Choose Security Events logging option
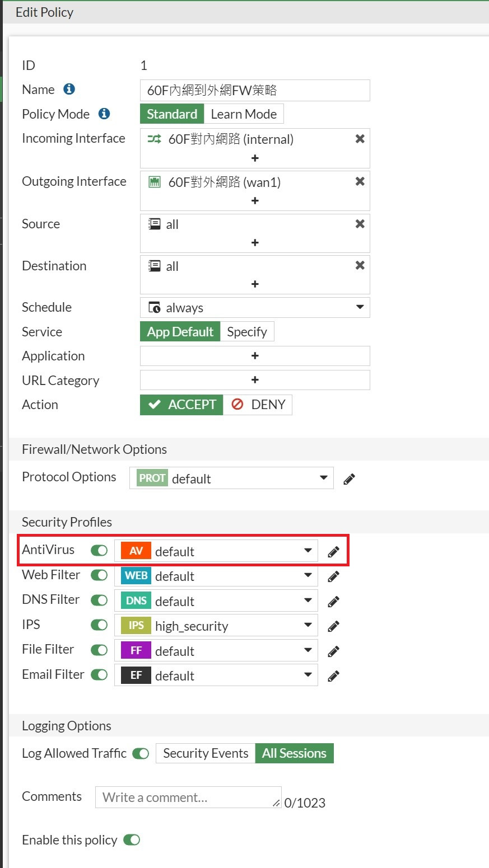The image size is (489, 868). [x=206, y=753]
